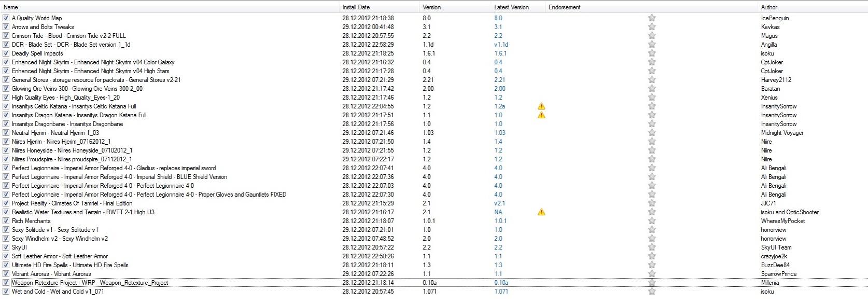Sort by Latest Version column header
Image resolution: width=868 pixels, height=304 pixels.
click(511, 7)
